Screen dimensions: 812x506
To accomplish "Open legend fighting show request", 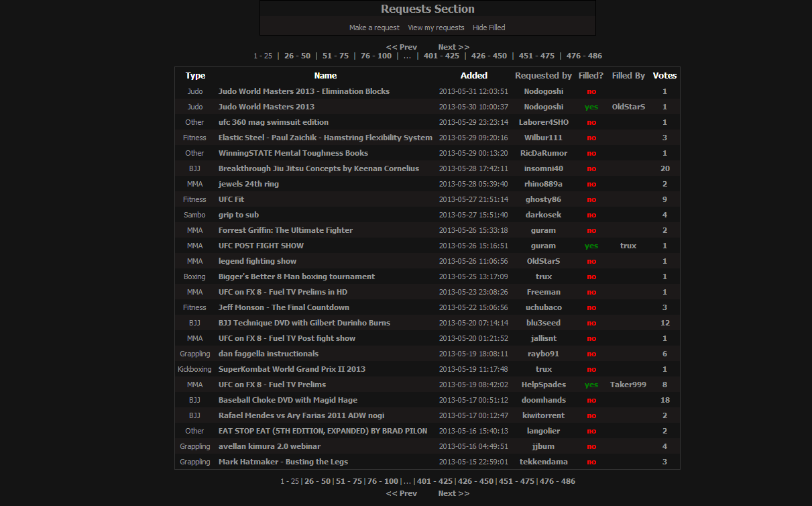I will (257, 261).
